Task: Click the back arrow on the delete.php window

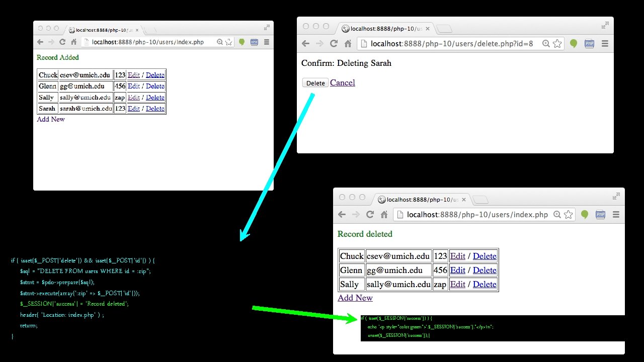Action: 305,44
